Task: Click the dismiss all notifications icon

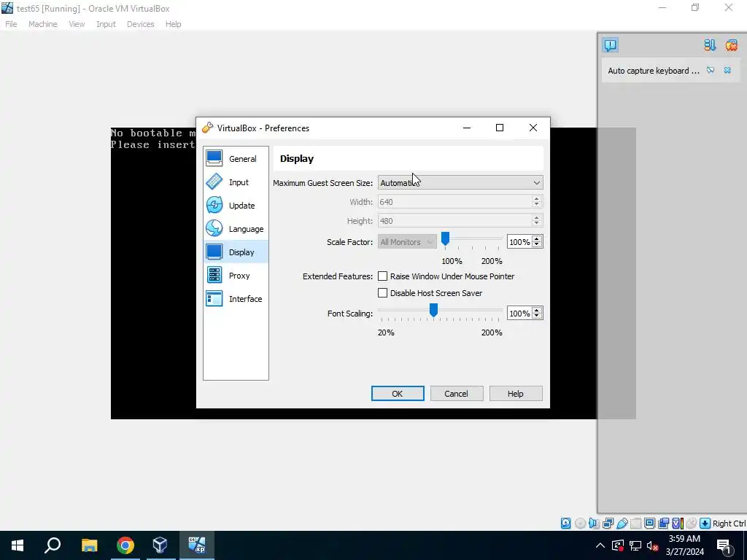Action: click(731, 45)
